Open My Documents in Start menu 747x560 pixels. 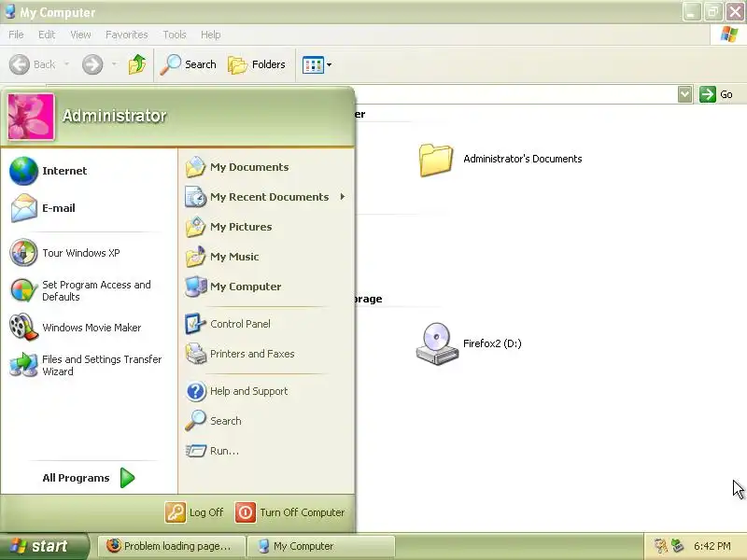(x=265, y=167)
